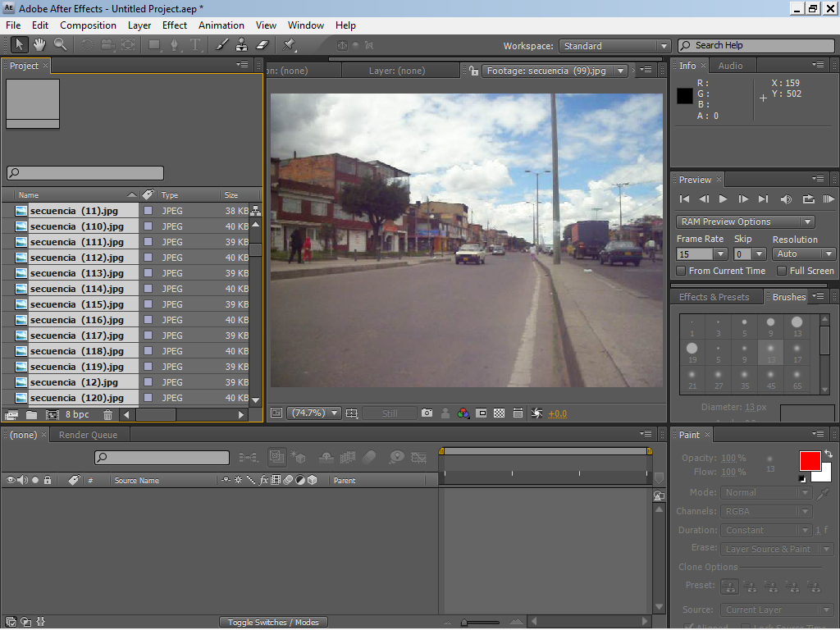The image size is (840, 630).
Task: Enable From Current Time checkbox
Action: (x=681, y=271)
